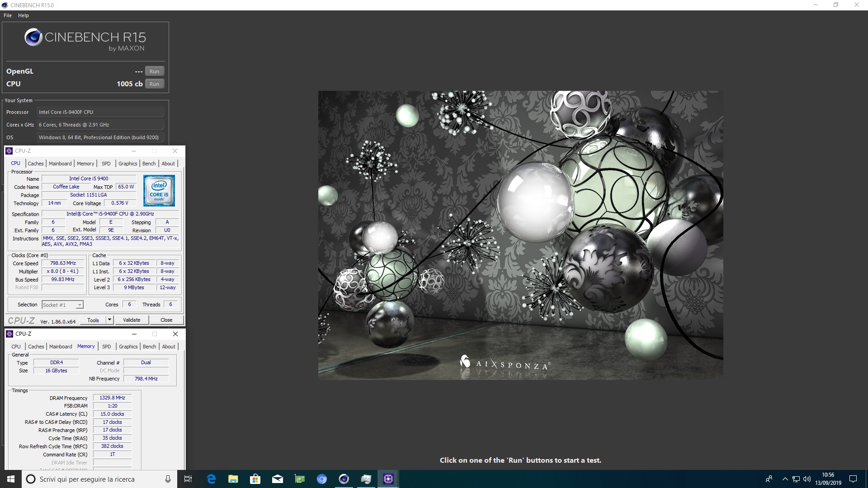The width and height of the screenshot is (868, 488).
Task: Click the CPU-Z icon in upper window title bar
Action: (9, 151)
